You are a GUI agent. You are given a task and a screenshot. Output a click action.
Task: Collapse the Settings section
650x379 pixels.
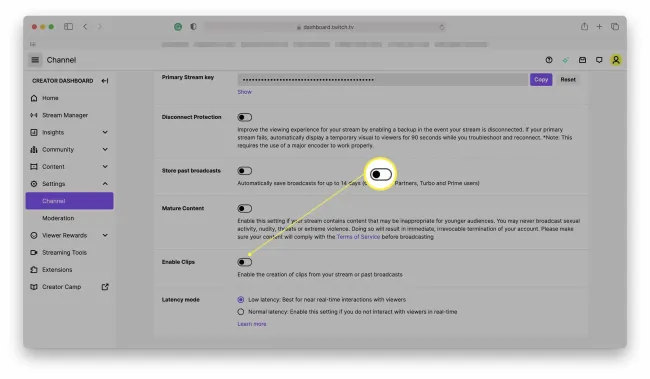(x=105, y=184)
